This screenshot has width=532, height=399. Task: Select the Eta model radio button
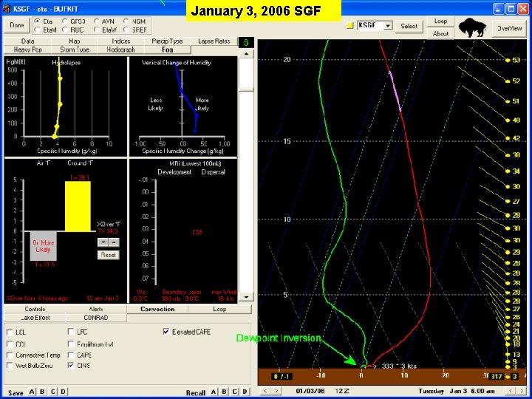pos(38,21)
